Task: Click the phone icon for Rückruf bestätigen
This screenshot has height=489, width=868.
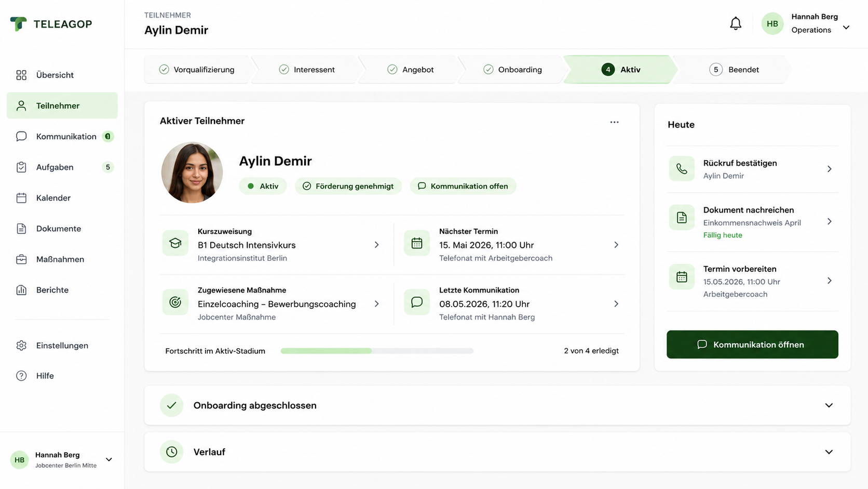Action: (682, 168)
